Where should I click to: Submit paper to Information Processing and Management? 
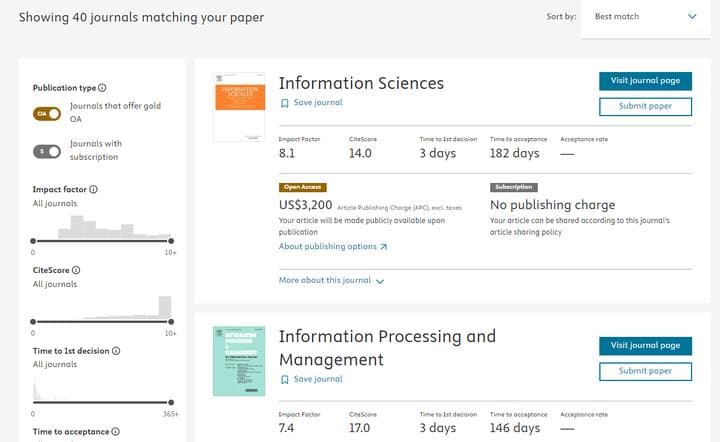click(x=645, y=371)
